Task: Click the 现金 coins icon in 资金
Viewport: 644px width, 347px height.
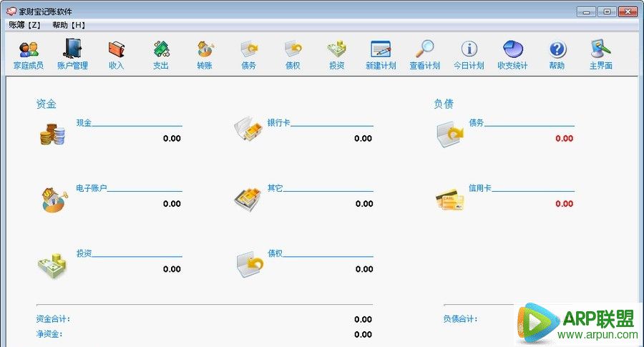Action: coord(52,135)
